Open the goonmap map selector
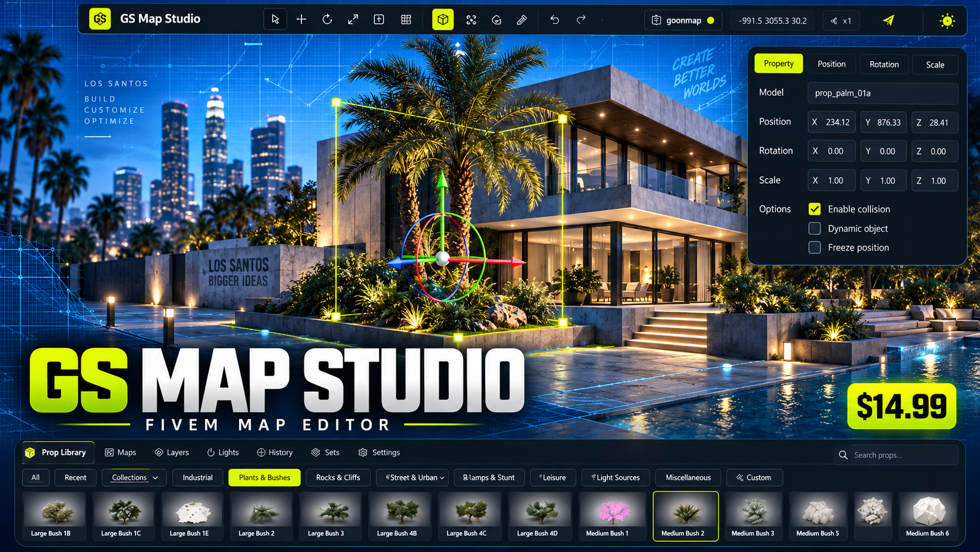 683,21
